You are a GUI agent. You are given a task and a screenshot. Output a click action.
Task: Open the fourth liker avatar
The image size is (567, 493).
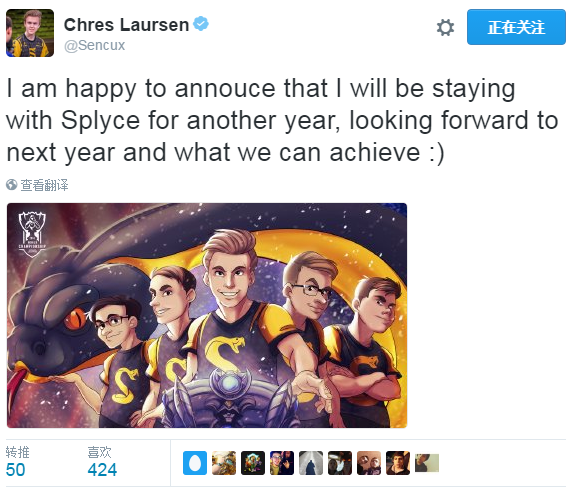click(x=282, y=463)
